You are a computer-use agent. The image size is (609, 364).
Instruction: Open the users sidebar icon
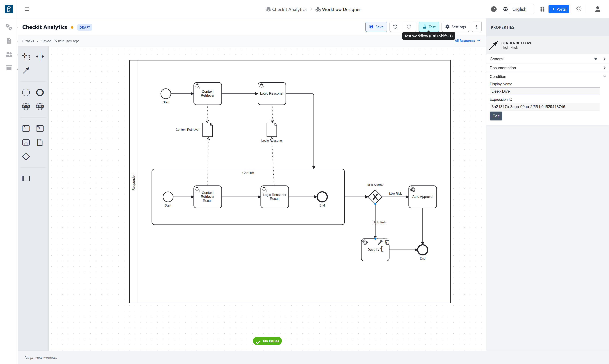9,54
